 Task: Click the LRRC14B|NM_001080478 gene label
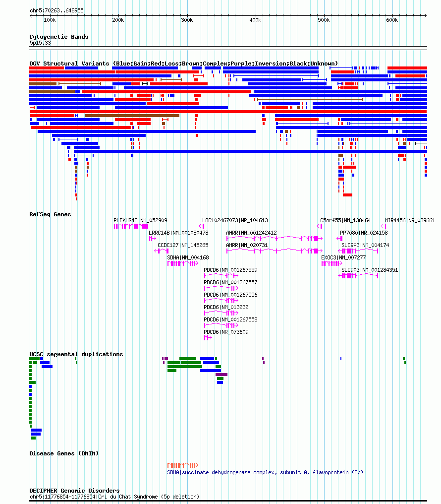(x=178, y=233)
